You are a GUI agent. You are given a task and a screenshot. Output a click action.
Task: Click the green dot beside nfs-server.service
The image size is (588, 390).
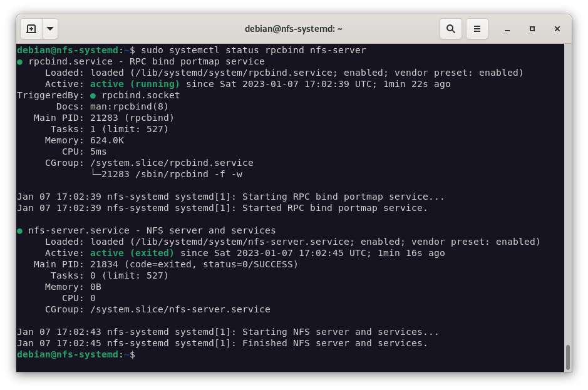click(20, 231)
